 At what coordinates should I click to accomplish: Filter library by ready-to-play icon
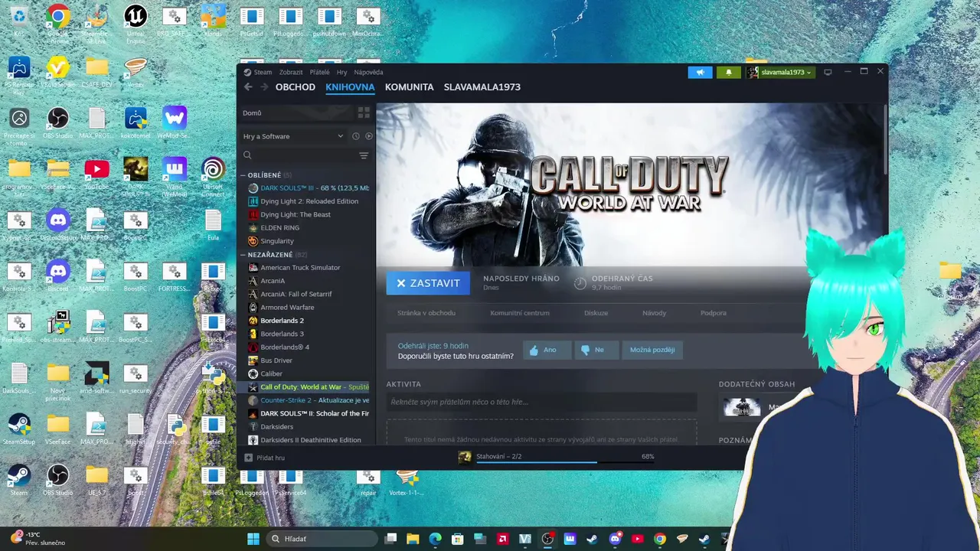(x=368, y=136)
